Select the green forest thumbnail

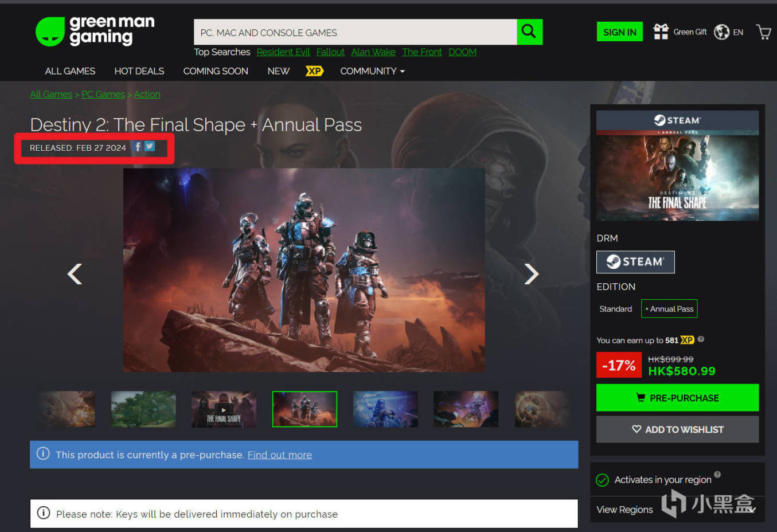(x=143, y=409)
